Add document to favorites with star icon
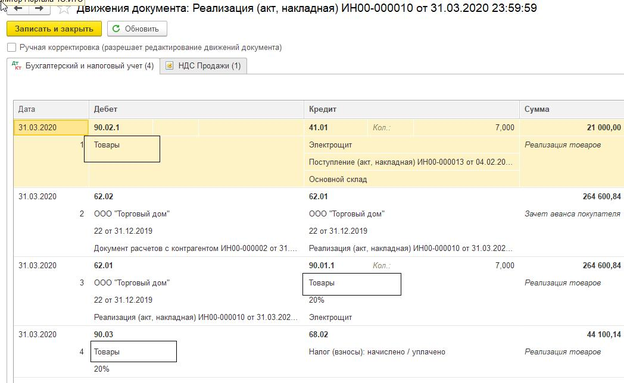This screenshot has width=624, height=383. coord(64,8)
